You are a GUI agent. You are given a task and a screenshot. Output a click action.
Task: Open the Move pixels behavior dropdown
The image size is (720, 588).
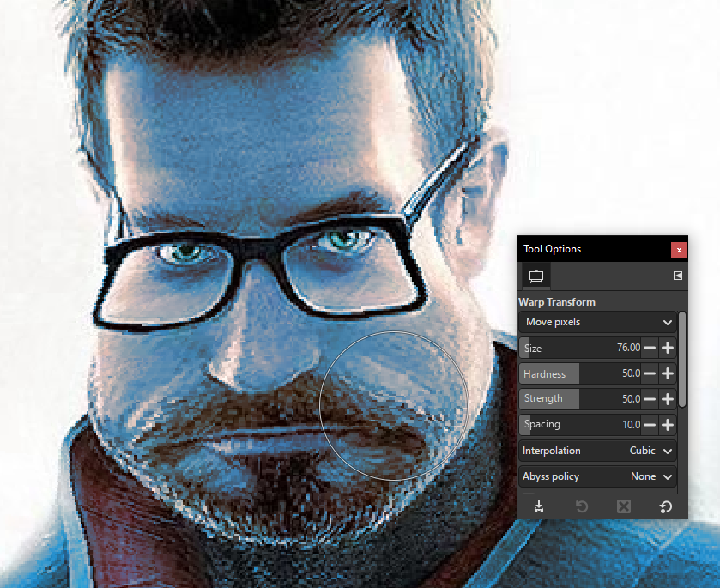[x=598, y=322]
